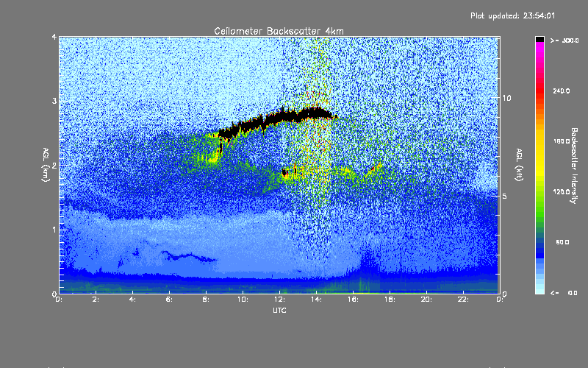
Task: Click the 'Ceilometer Backscatter 4km' plot title
Action: (x=279, y=31)
